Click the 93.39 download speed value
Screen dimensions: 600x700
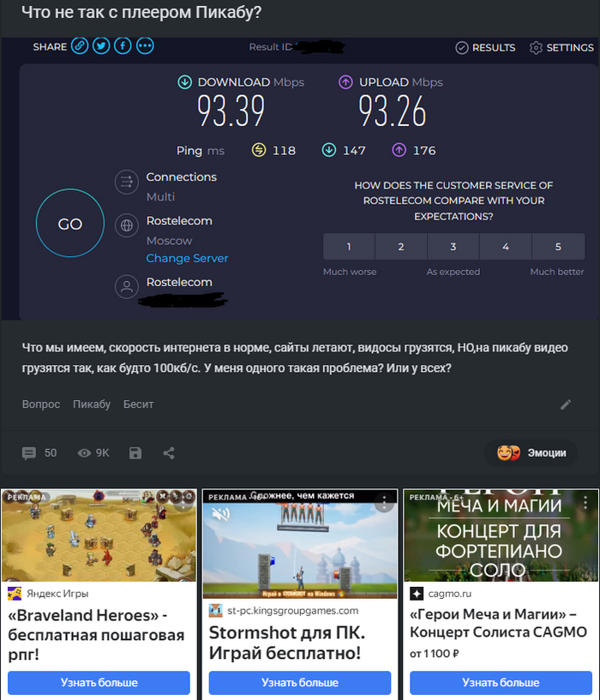click(x=231, y=111)
